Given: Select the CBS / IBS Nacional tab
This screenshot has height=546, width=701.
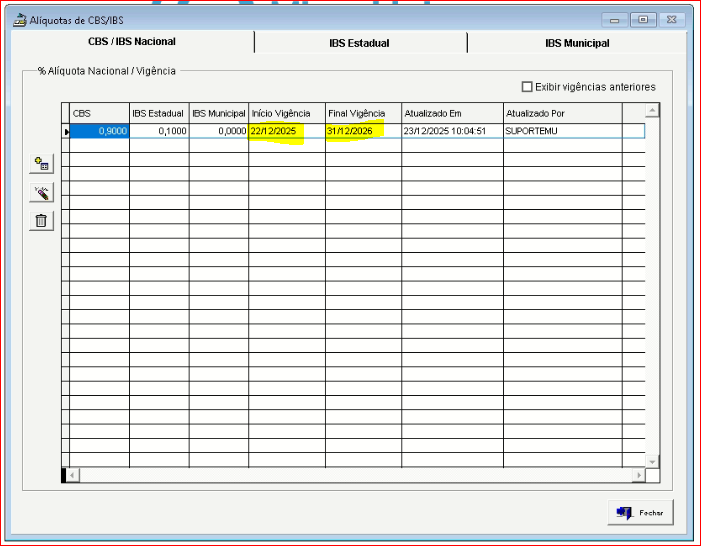Looking at the screenshot, I should pyautogui.click(x=132, y=42).
